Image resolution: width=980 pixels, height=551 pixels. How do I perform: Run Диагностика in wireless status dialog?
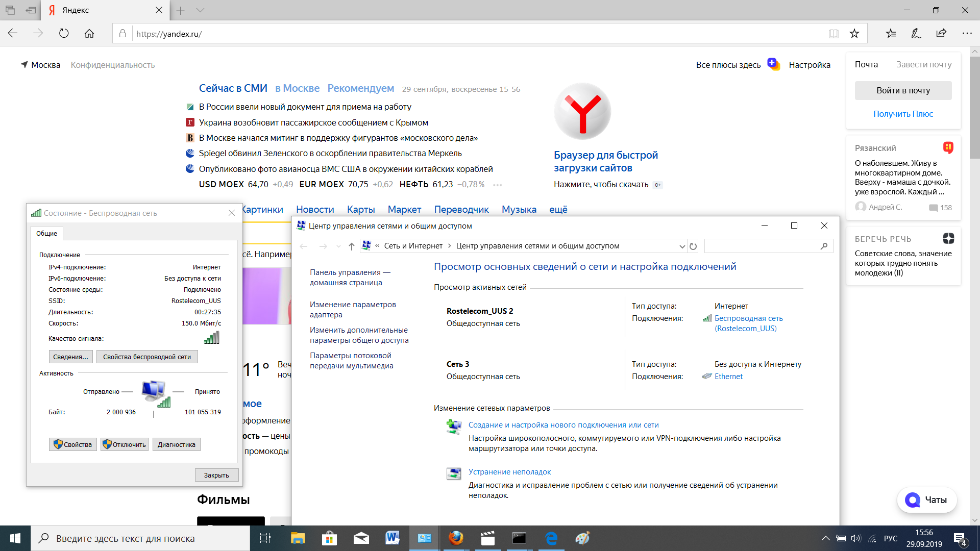pyautogui.click(x=177, y=444)
